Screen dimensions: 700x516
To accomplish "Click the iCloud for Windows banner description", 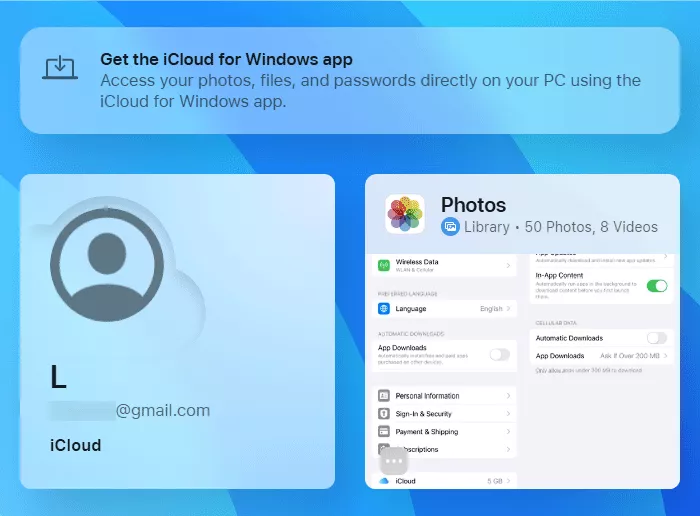I will pos(371,91).
